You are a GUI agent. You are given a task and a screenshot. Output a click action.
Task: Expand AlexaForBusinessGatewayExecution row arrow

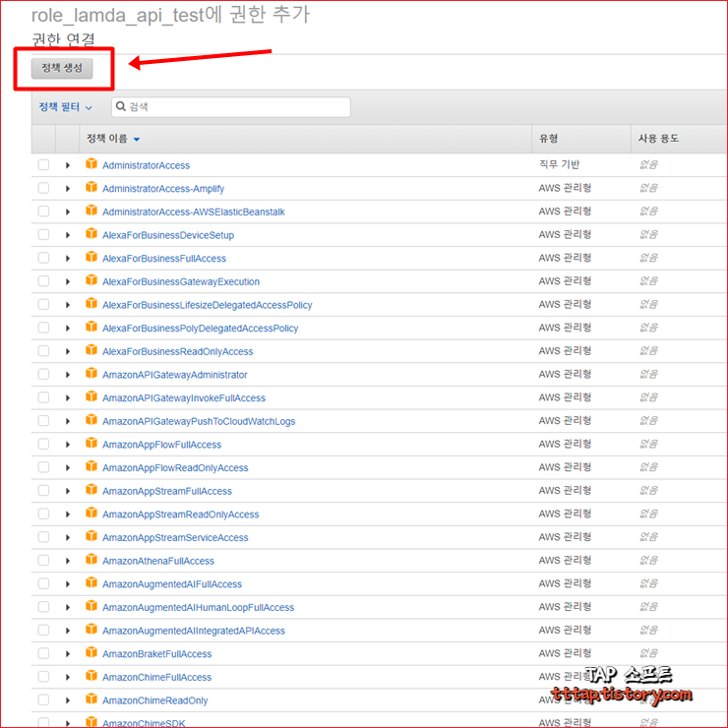(68, 281)
